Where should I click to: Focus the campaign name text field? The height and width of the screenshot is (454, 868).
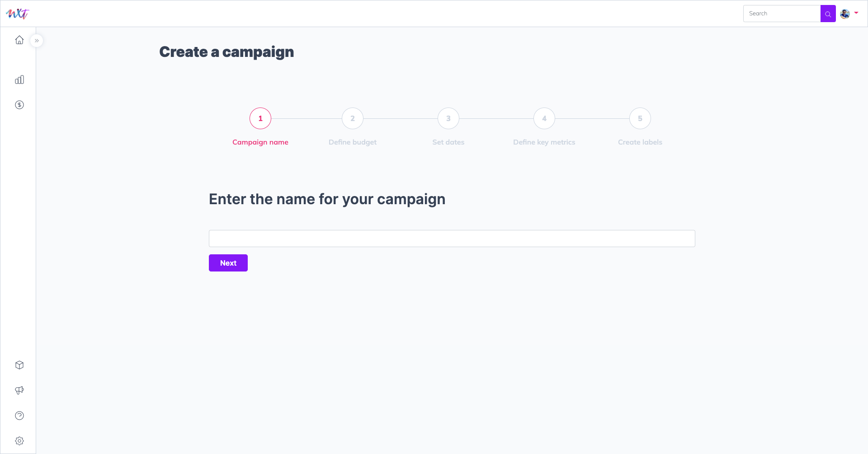(x=452, y=239)
